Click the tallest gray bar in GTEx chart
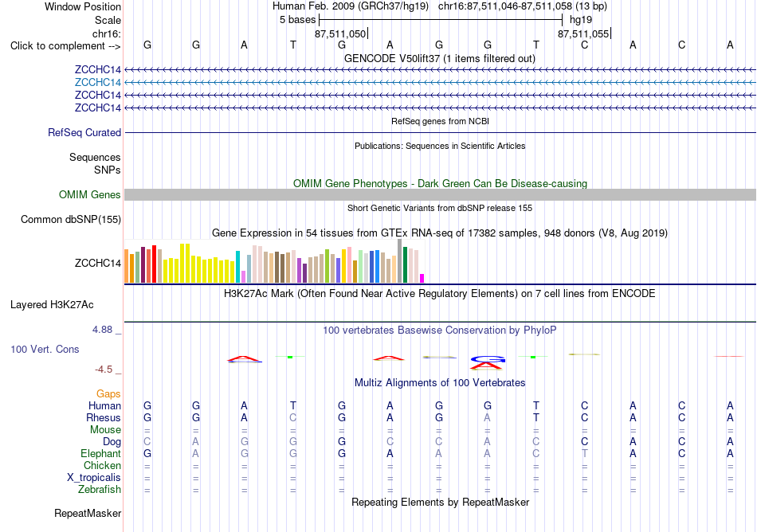This screenshot has height=532, width=757. (x=400, y=261)
